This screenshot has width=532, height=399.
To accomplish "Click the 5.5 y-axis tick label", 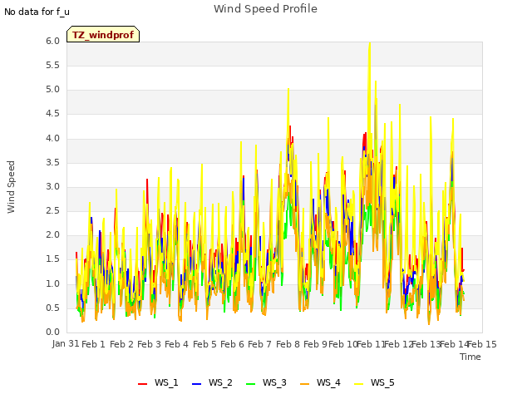I will pos(52,65).
